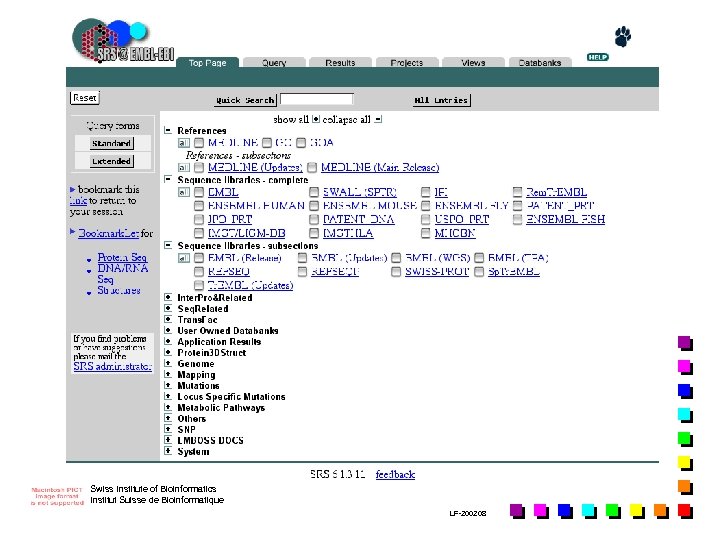Expand the Mutations section
Screen dimensions: 720x540
[168, 385]
